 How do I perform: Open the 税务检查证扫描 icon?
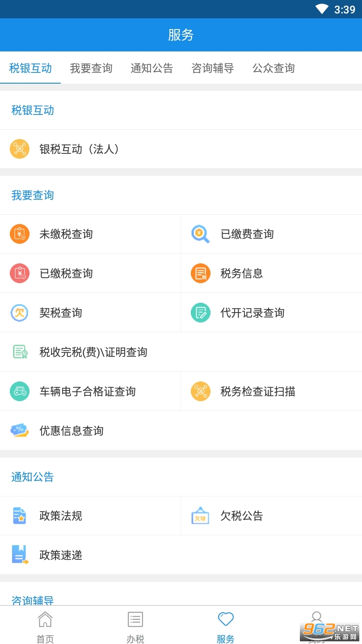tap(200, 391)
